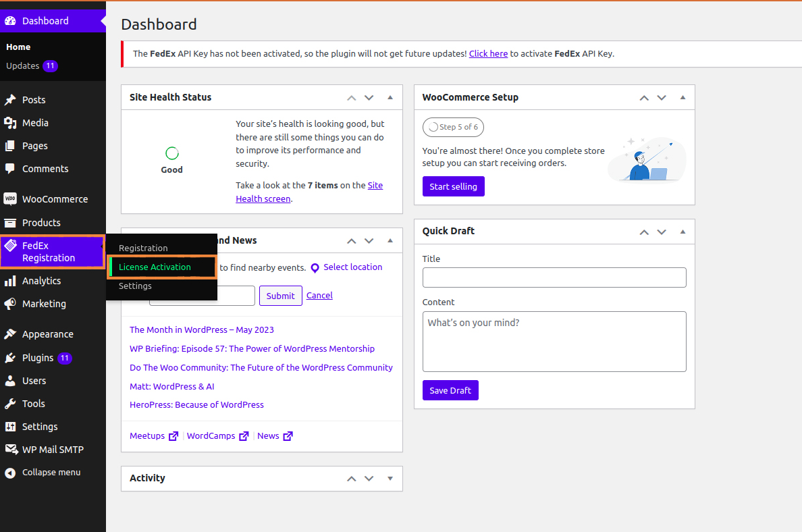Open HeroPress: Because of WordPress article
This screenshot has width=802, height=532.
point(196,404)
